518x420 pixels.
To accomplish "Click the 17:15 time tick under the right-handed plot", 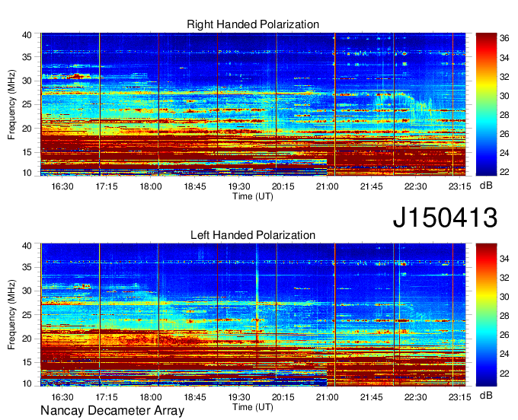I will (x=107, y=186).
